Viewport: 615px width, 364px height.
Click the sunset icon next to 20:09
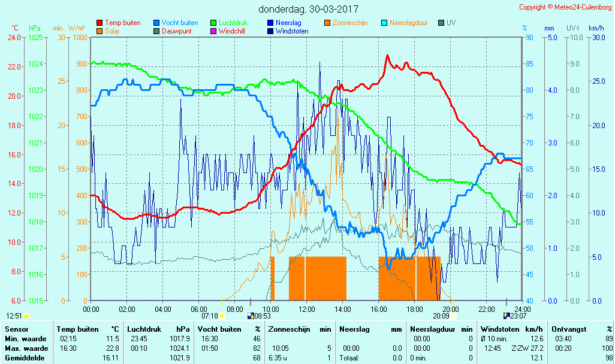pos(453,316)
